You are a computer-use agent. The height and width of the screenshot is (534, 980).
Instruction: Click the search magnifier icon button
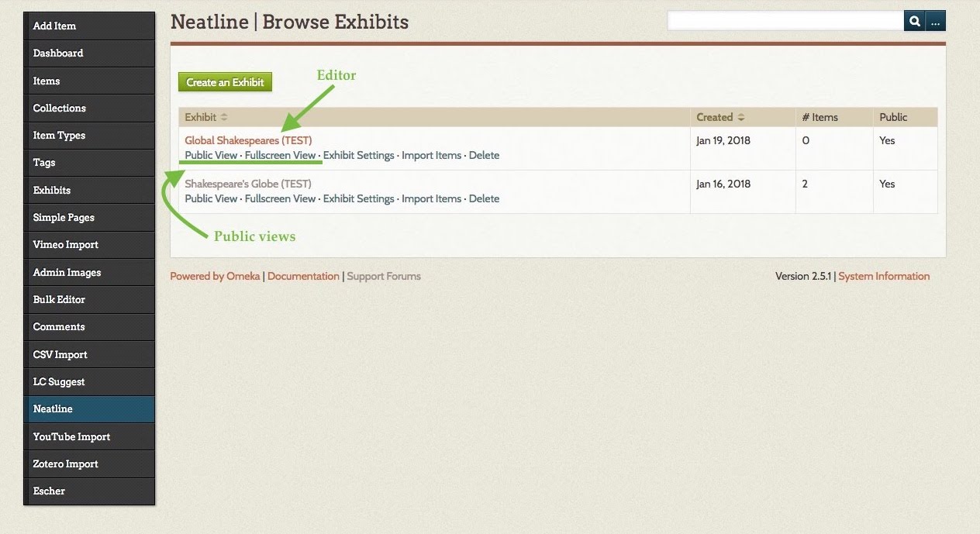[915, 22]
